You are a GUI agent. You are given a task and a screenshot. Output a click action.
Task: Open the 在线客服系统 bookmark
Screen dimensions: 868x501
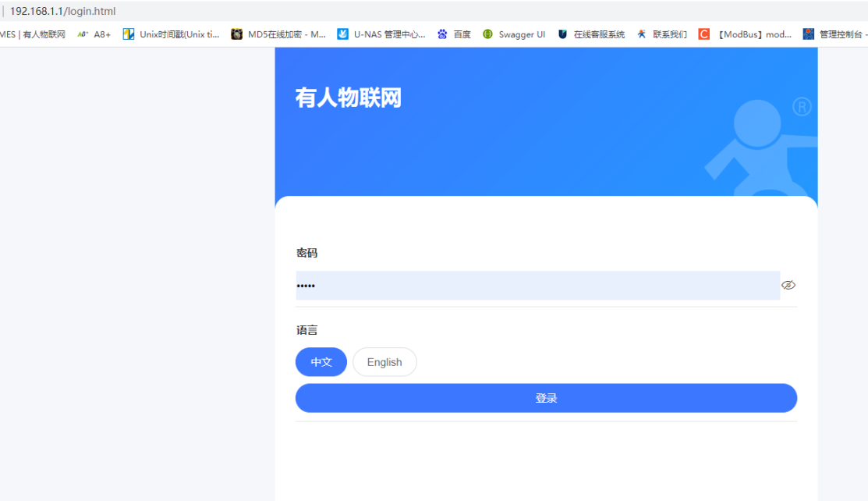[591, 34]
